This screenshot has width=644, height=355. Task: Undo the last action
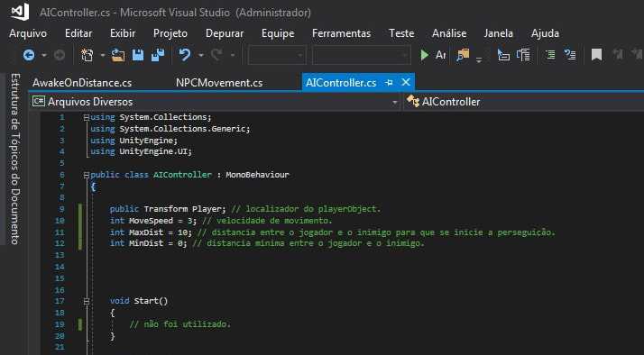coord(185,55)
